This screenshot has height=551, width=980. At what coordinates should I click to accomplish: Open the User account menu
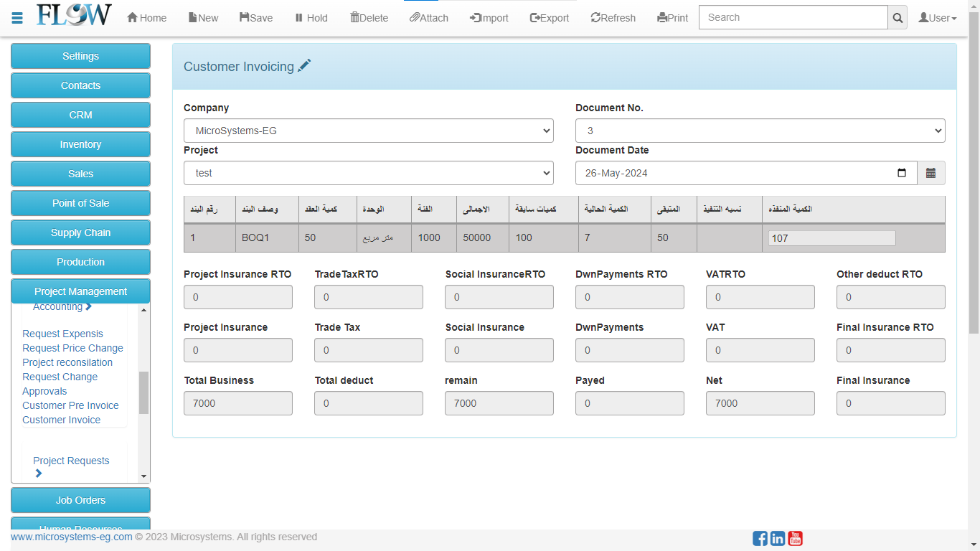937,18
